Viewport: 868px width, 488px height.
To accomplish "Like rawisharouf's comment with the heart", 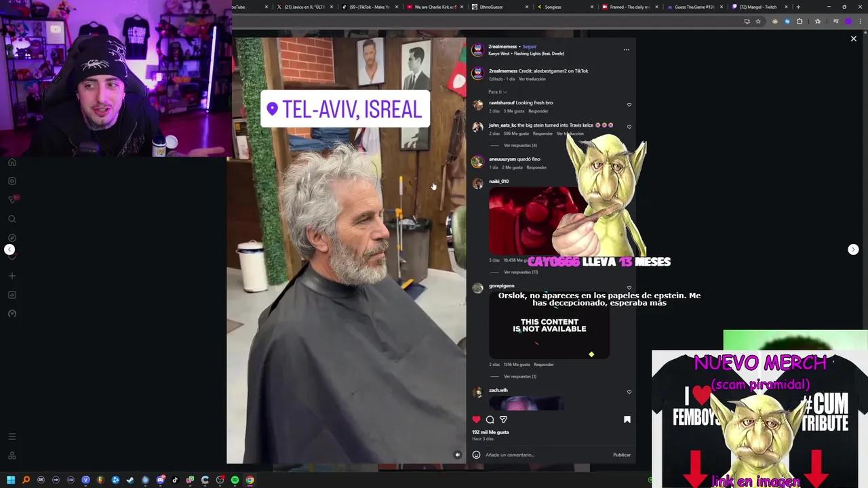I will pos(629,105).
